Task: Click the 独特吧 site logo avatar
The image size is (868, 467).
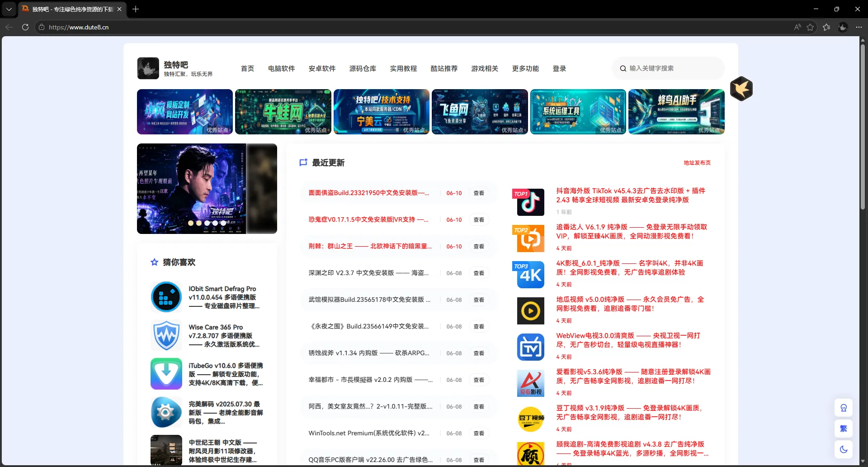Action: coord(148,68)
